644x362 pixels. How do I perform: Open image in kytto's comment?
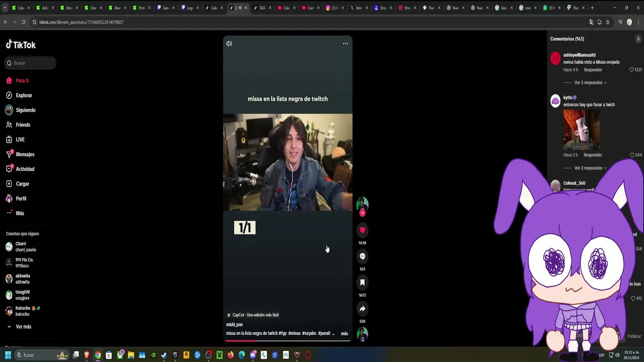(x=581, y=130)
